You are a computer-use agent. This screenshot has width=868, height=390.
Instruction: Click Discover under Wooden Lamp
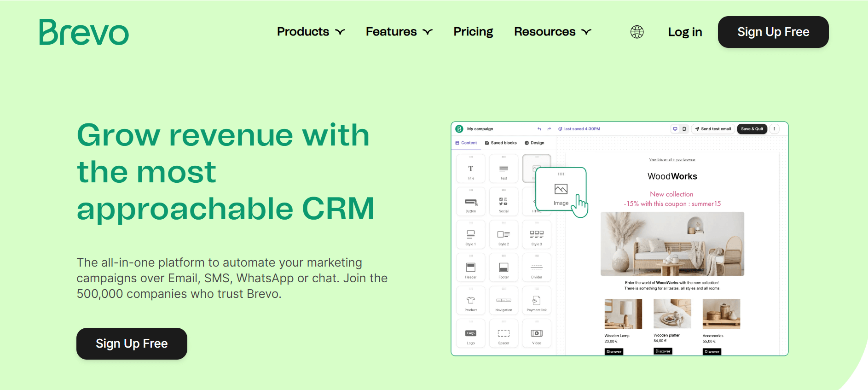614,352
